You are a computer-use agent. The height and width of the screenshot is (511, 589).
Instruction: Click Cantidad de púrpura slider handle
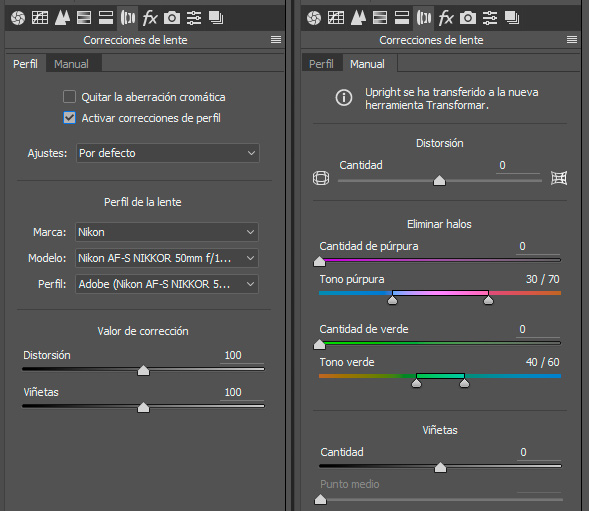[x=319, y=261]
